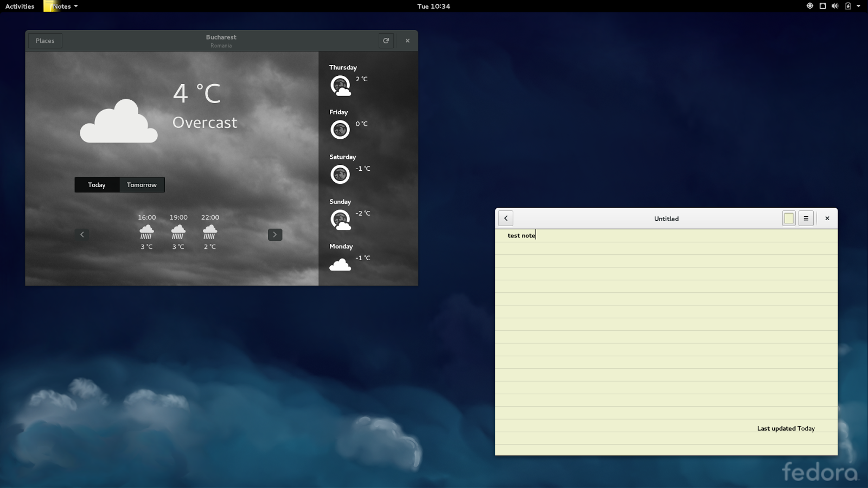Image resolution: width=868 pixels, height=488 pixels.
Task: Click the right arrow in the hourly forecast
Action: [x=275, y=234]
